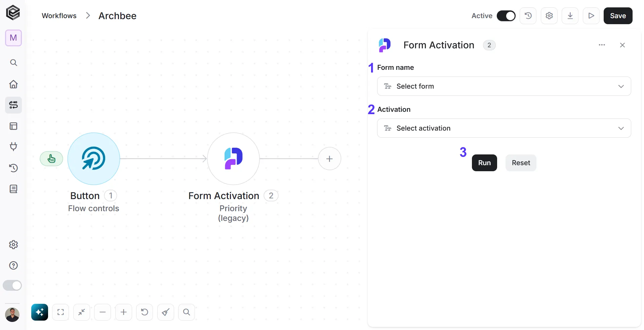The width and height of the screenshot is (644, 330).
Task: Click the Archbee workflow title
Action: point(117,16)
